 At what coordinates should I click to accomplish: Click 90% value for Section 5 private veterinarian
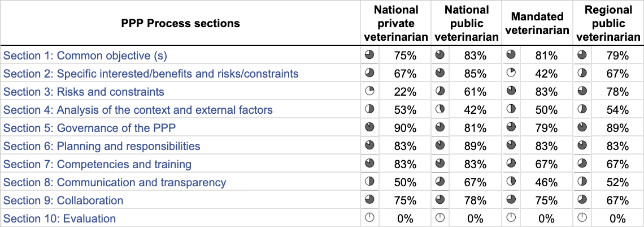pyautogui.click(x=404, y=128)
